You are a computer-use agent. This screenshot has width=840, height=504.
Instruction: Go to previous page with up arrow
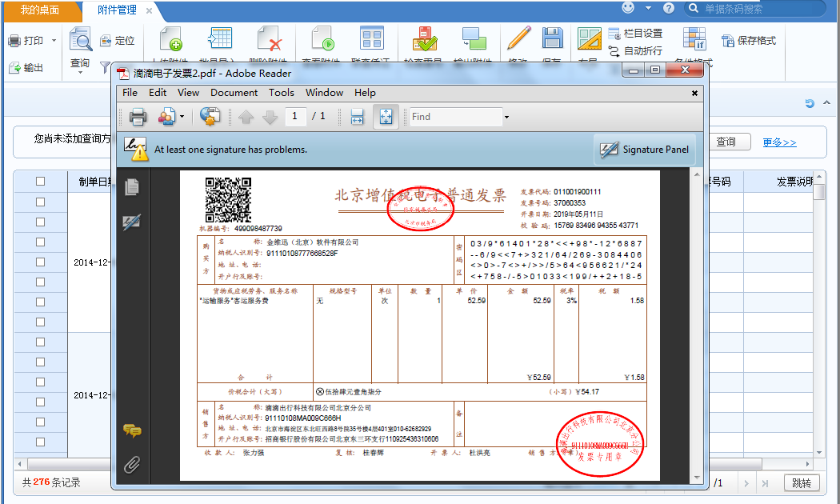246,117
